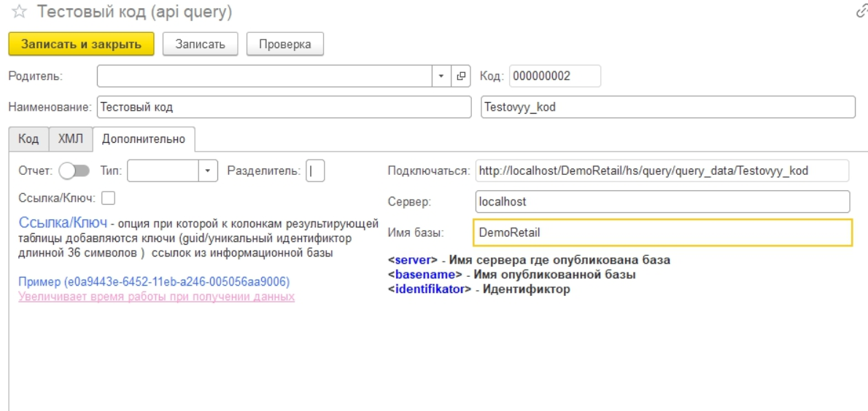Click into the Родитель input field
The image size is (868, 411).
click(x=266, y=76)
